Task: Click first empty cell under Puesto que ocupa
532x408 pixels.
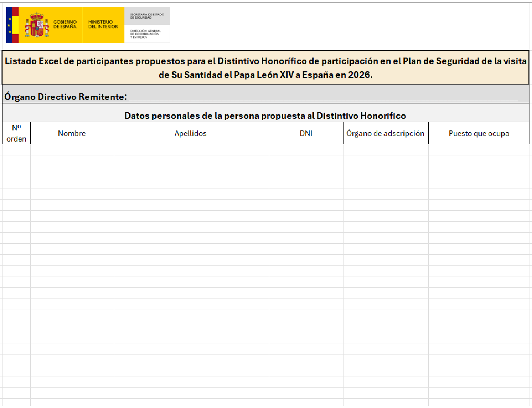Action: 479,150
